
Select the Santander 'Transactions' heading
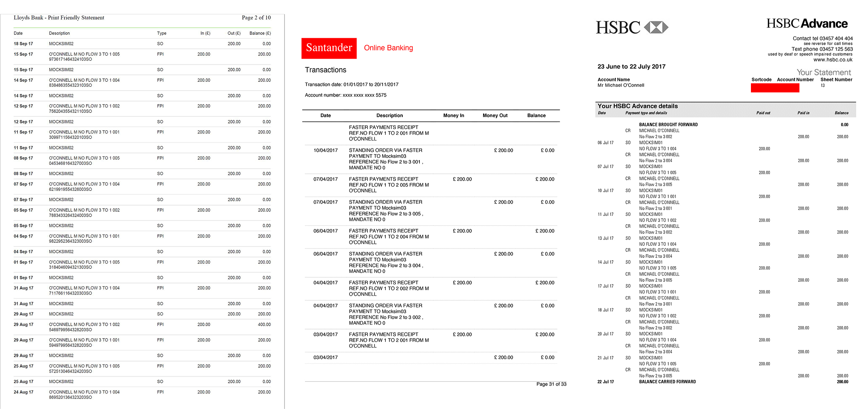click(325, 70)
